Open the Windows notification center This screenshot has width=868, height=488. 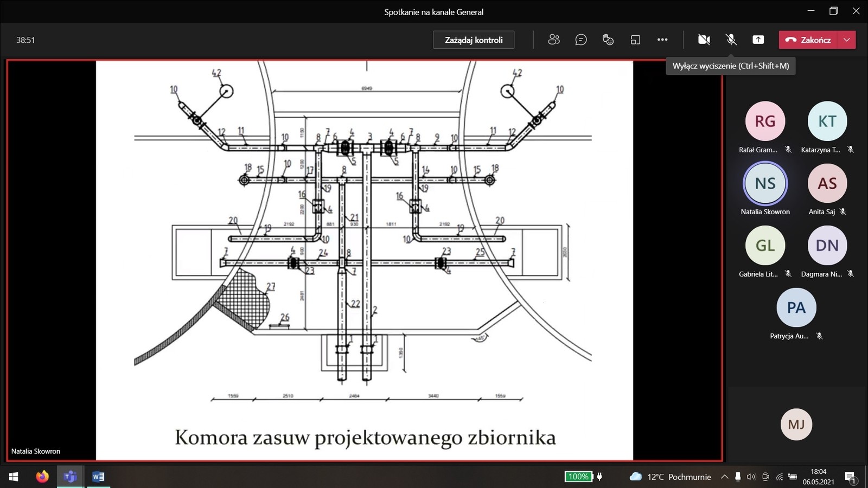click(850, 477)
